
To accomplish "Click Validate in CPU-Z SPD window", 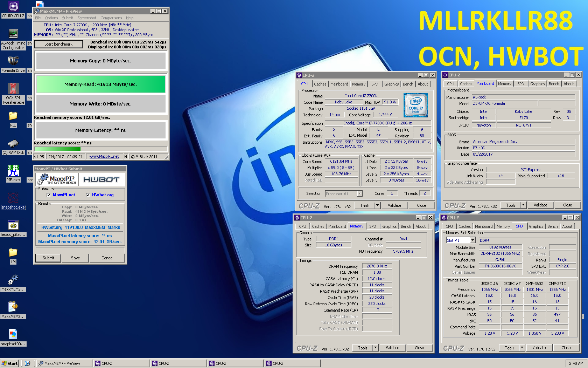I will (539, 348).
